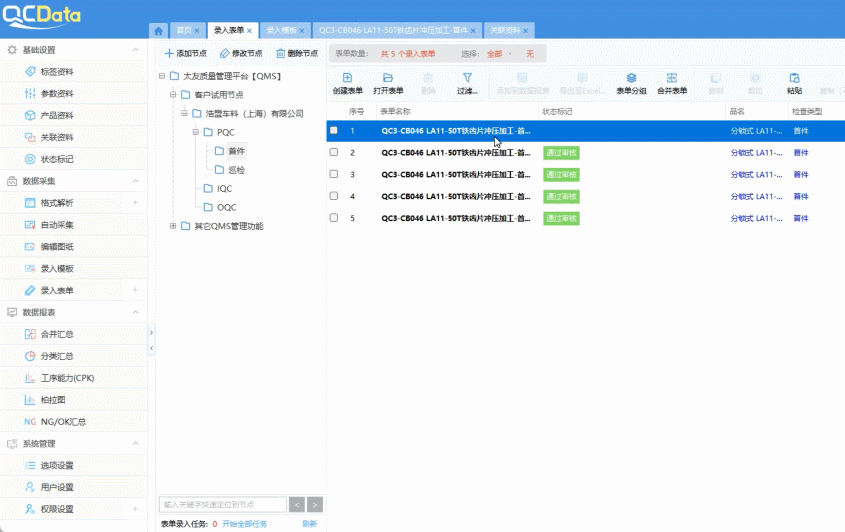This screenshot has height=532, width=845.
Task: Open 工序能力(CPK) in the sidebar
Action: [x=67, y=378]
